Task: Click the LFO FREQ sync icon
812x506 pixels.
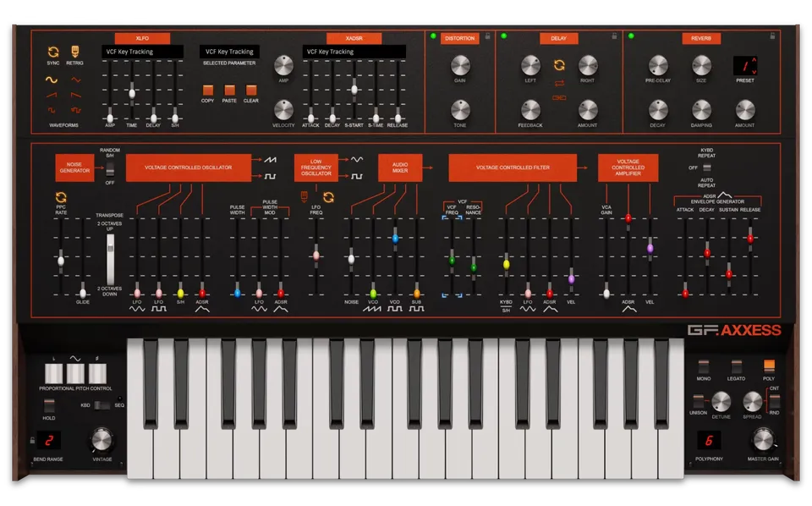Action: click(328, 197)
